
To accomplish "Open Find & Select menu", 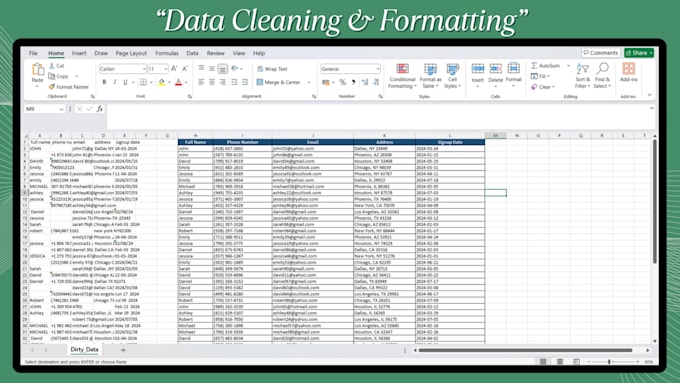I will (602, 75).
